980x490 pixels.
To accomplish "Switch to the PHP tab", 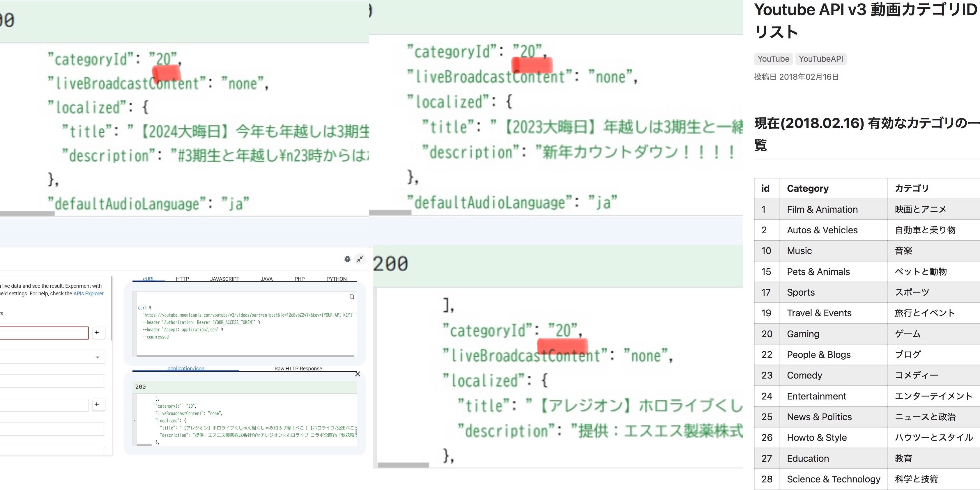I will (299, 279).
